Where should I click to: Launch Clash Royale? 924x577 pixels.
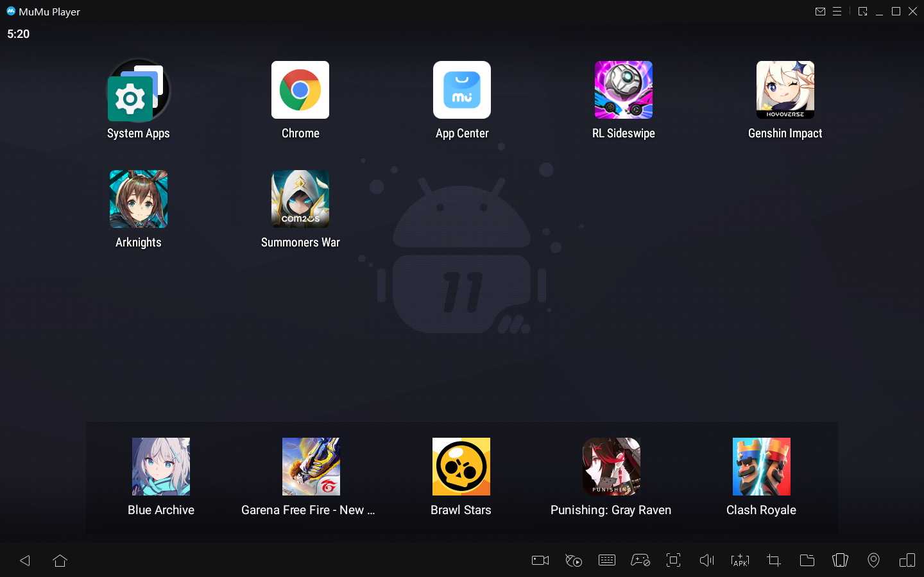[x=762, y=467]
